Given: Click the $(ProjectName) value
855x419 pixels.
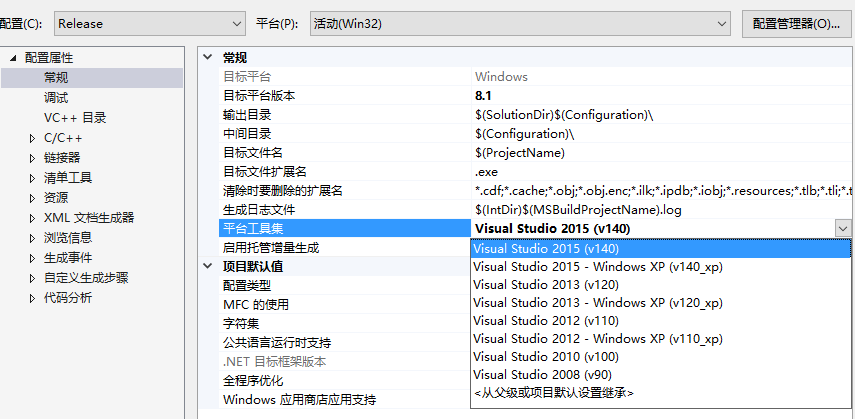Looking at the screenshot, I should click(520, 153).
